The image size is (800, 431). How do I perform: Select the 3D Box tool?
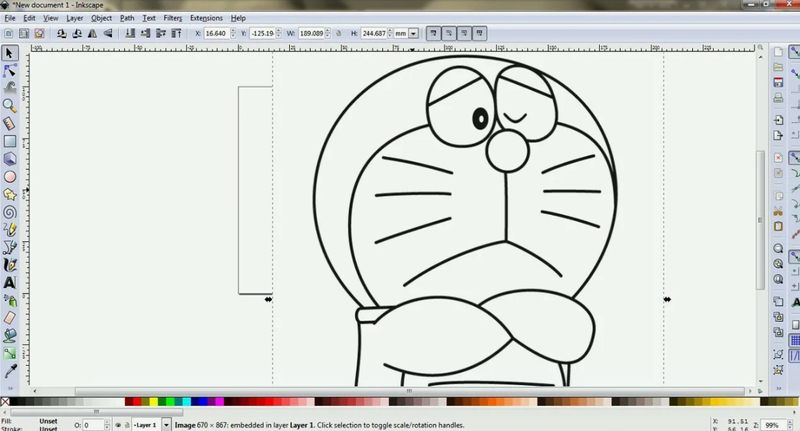(x=10, y=159)
